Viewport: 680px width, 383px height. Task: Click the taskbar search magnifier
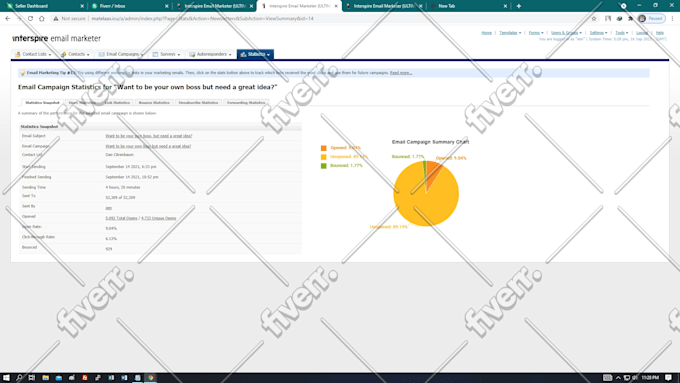click(x=19, y=378)
